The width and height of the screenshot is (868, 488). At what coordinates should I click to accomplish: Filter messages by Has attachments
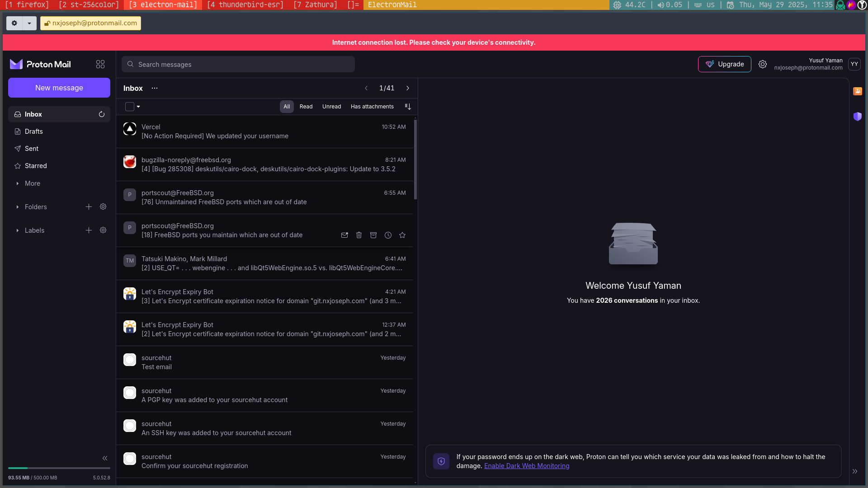(x=372, y=107)
